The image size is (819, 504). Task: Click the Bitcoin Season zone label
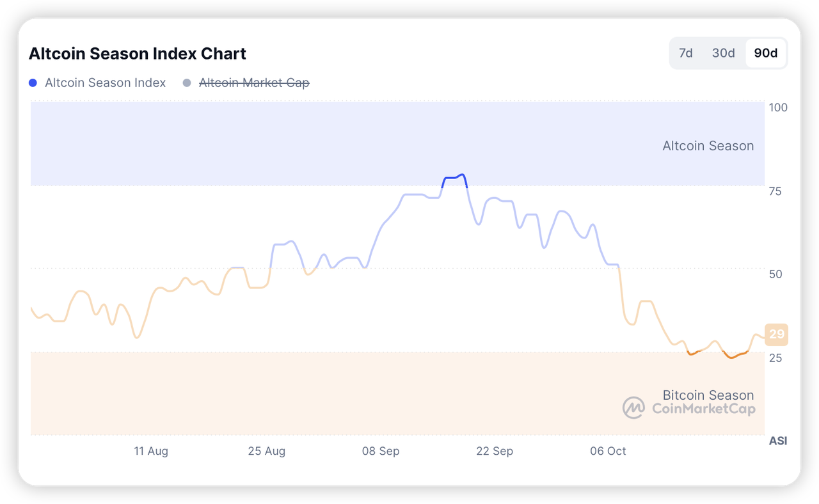708,395
